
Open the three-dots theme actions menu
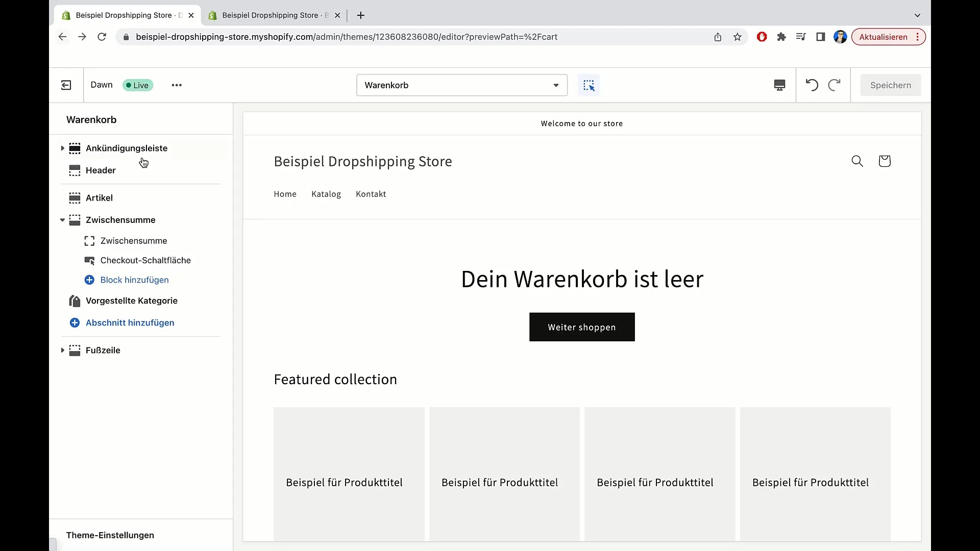[177, 85]
